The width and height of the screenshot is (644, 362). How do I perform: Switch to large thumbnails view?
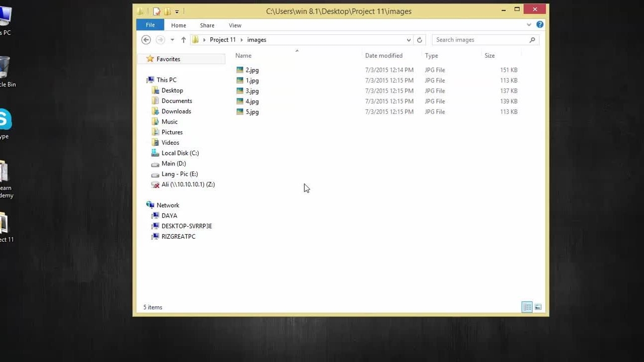pos(538,307)
